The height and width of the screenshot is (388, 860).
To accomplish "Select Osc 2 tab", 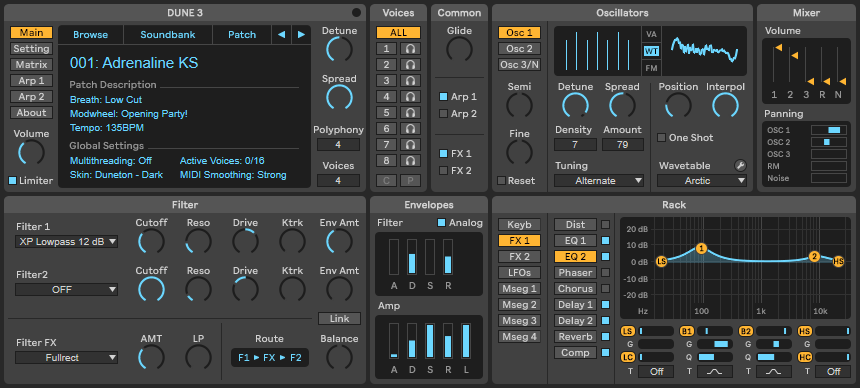I will 519,49.
